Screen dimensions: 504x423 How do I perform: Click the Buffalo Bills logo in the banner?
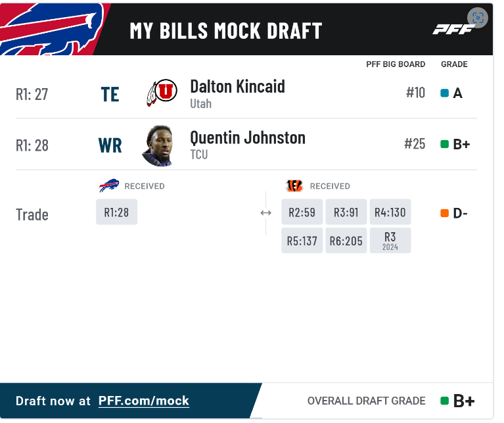point(51,29)
